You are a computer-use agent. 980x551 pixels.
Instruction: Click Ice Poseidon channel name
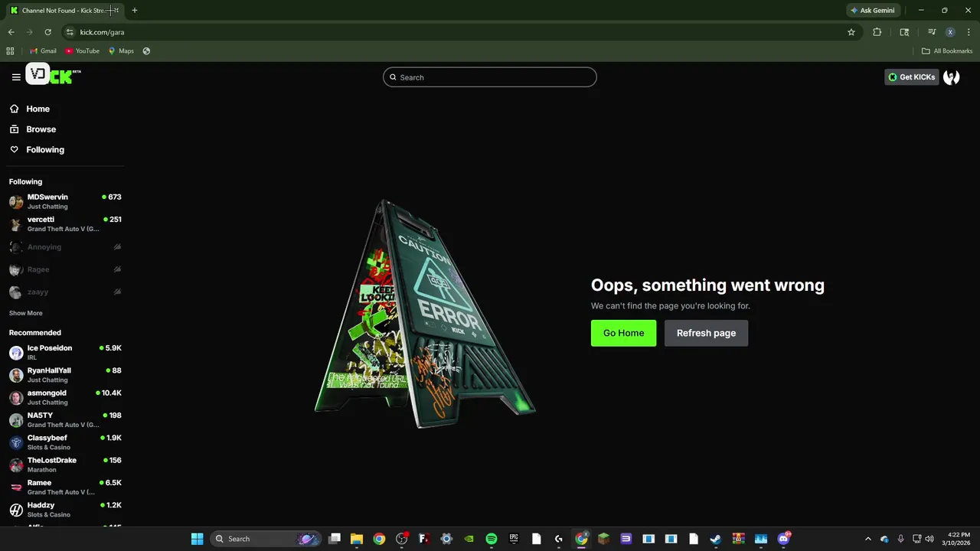[x=50, y=348]
